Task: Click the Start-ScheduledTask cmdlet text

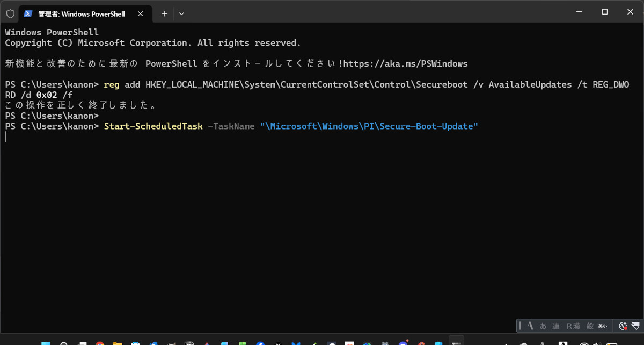Action: point(153,126)
